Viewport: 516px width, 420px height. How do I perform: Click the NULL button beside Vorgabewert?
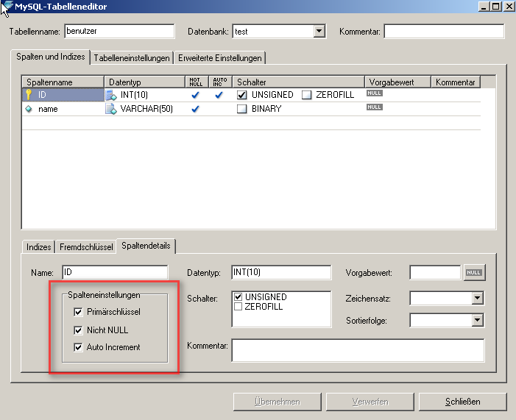tap(474, 272)
